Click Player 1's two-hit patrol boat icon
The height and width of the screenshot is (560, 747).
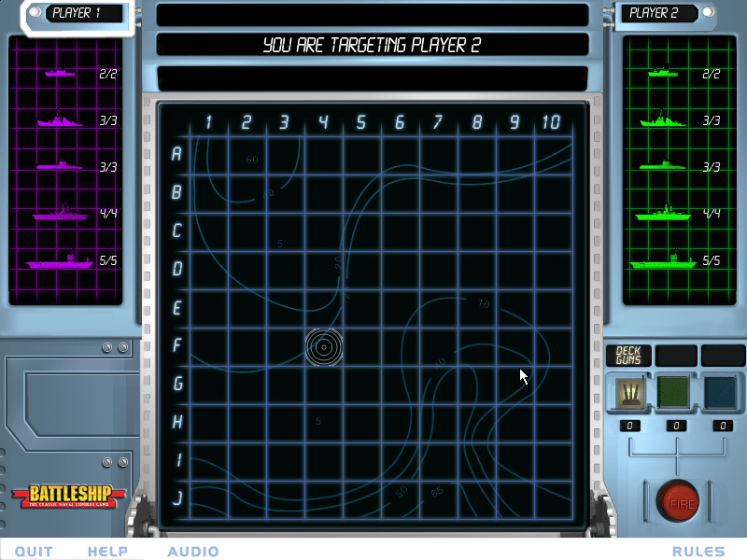(60, 73)
